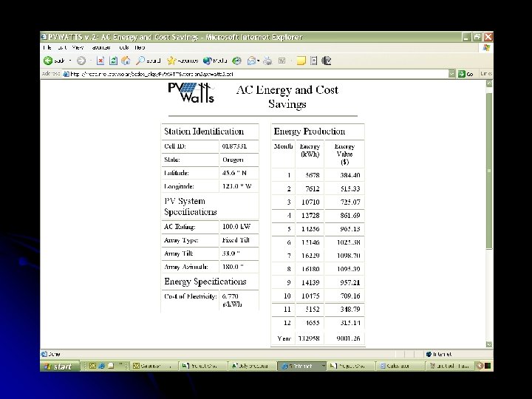
Task: Click month 8 energy value 1095.39
Action: (x=349, y=269)
